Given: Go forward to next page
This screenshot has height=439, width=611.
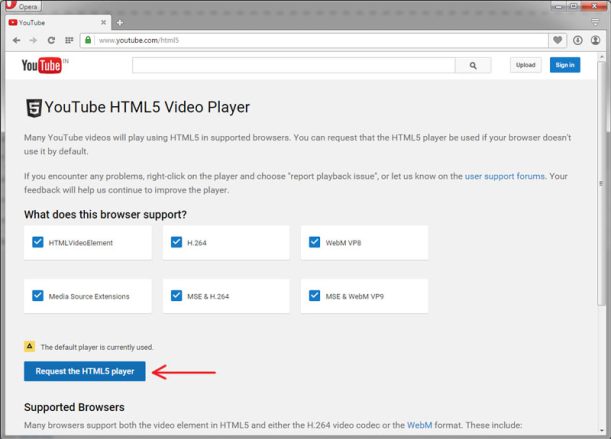Looking at the screenshot, I should 34,40.
